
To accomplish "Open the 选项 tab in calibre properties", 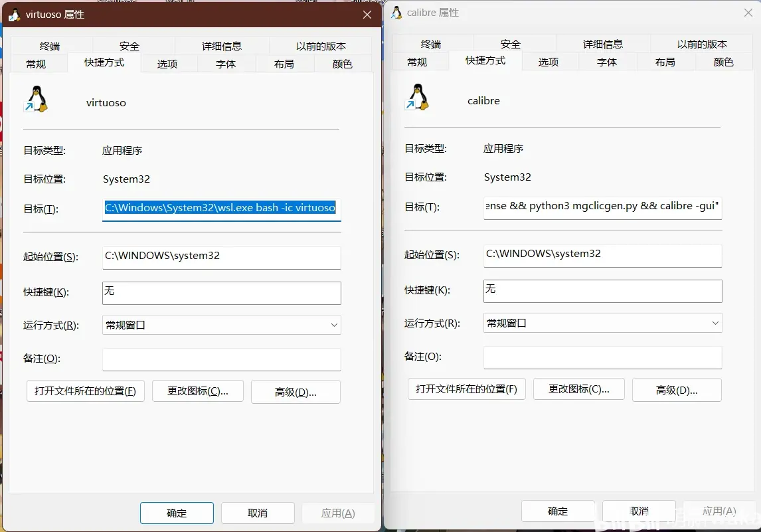I will (x=549, y=62).
